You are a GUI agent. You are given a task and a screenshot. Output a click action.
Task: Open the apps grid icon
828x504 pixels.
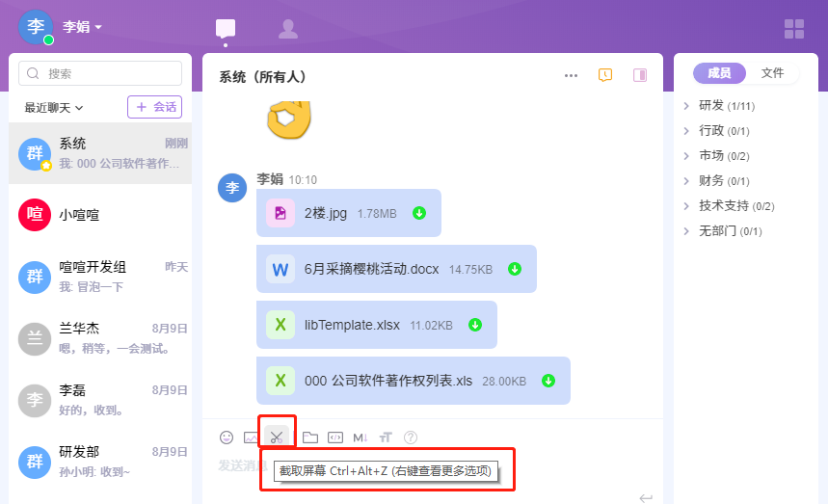coord(794,29)
